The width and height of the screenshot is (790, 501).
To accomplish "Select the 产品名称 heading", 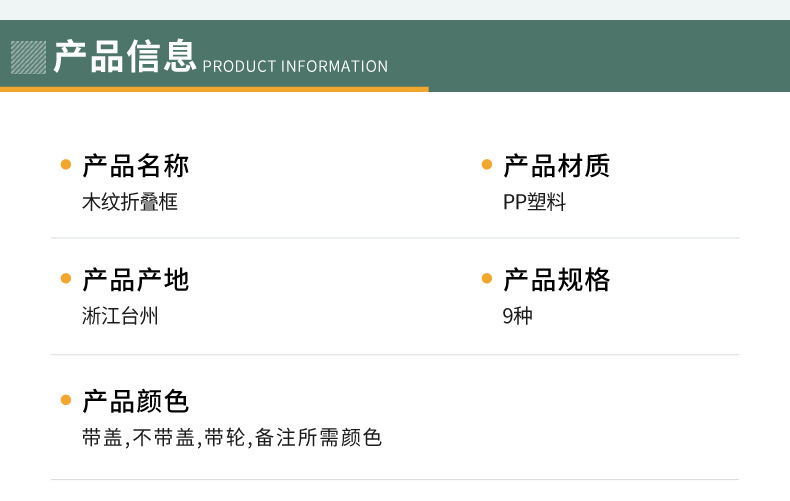I will coord(135,165).
